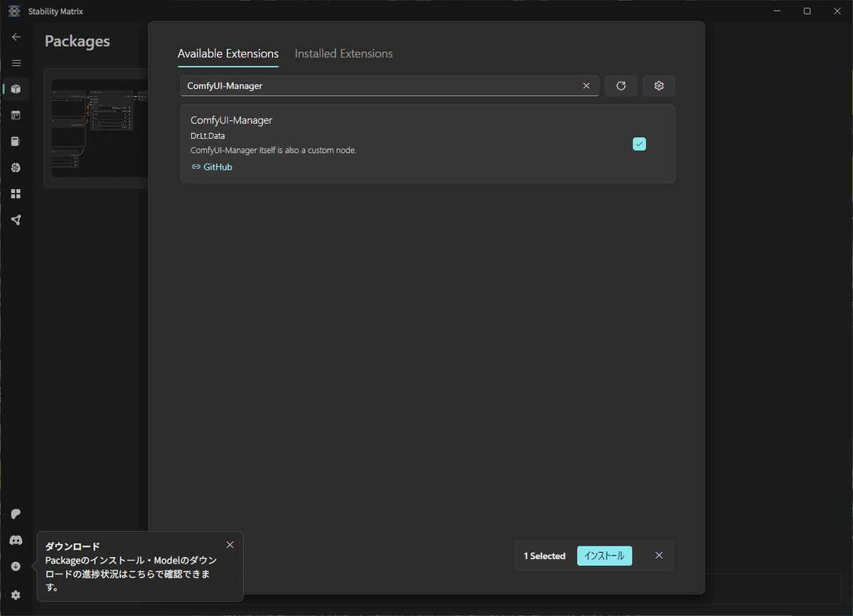The image size is (853, 616).
Task: Uncheck the ComfyUI-Manager extension checkbox
Action: pos(639,144)
